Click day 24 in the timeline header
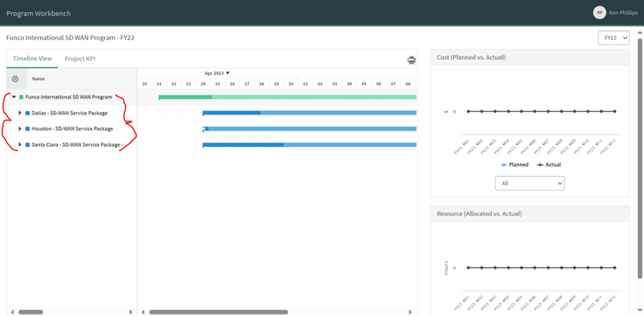 click(203, 84)
